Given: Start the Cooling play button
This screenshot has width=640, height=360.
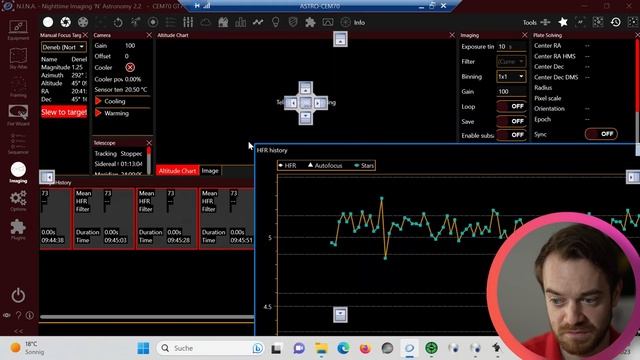Looking at the screenshot, I should 98,101.
